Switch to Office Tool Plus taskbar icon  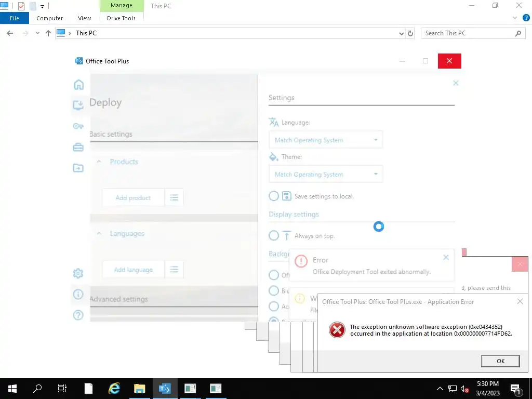click(165, 389)
